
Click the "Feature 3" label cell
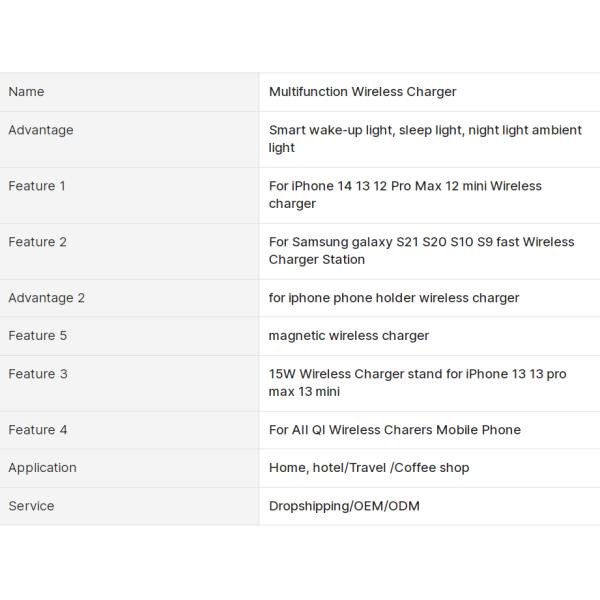(38, 374)
